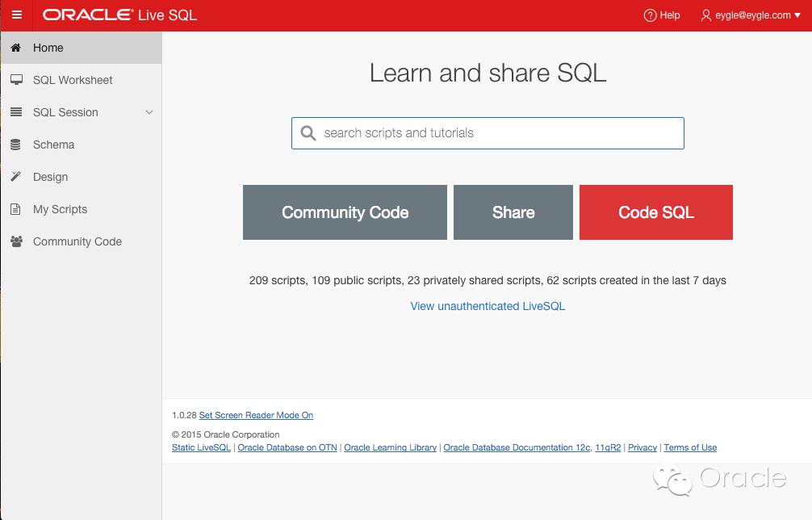Click the magnifying glass search icon
The height and width of the screenshot is (520, 812).
(308, 132)
